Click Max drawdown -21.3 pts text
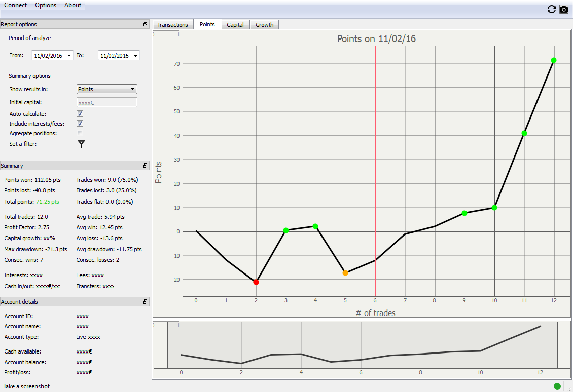The width and height of the screenshot is (573, 392). point(36,249)
